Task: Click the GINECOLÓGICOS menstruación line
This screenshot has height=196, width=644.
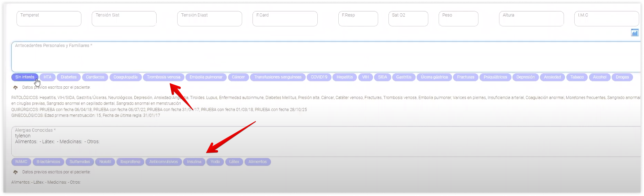Action: [x=86, y=115]
